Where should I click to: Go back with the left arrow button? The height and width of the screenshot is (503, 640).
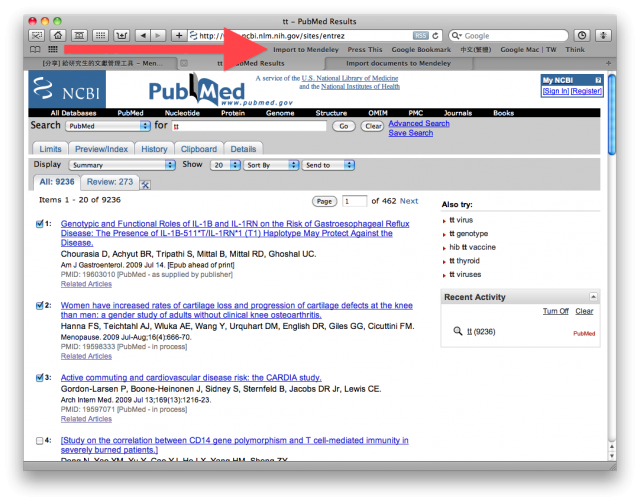point(142,36)
